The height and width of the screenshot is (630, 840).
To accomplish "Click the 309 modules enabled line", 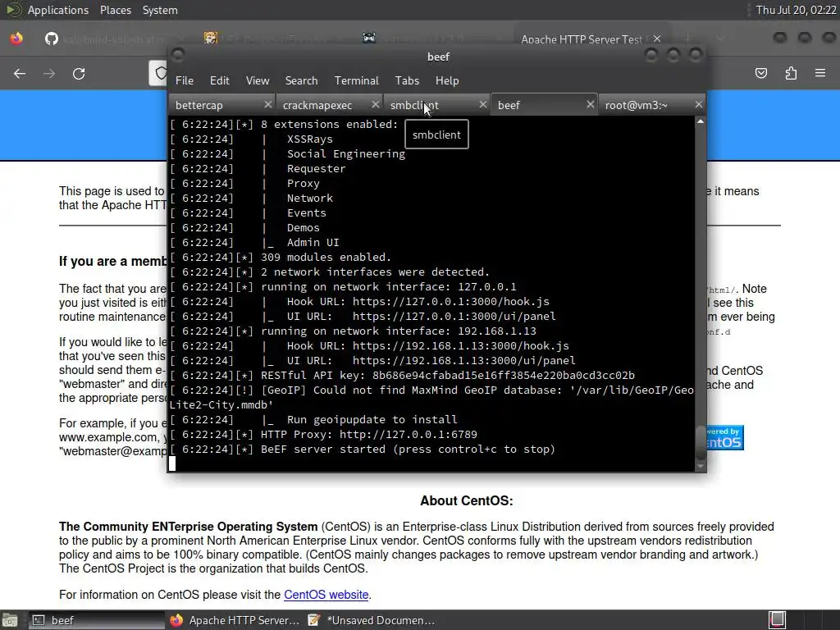I will (x=281, y=257).
